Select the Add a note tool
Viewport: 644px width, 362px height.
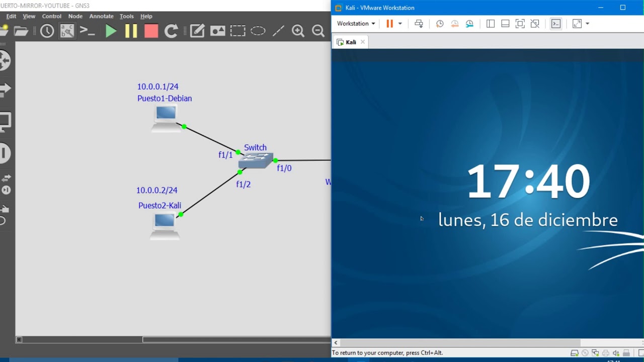[197, 31]
